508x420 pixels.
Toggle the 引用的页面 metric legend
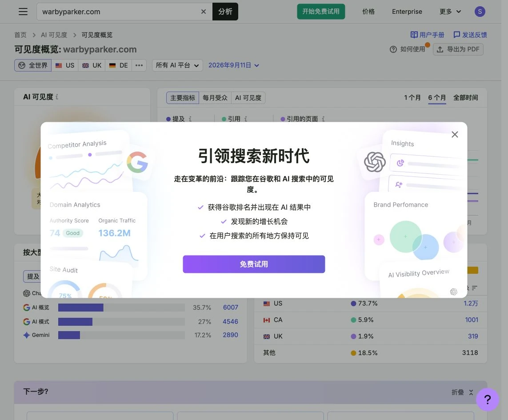[x=300, y=119]
